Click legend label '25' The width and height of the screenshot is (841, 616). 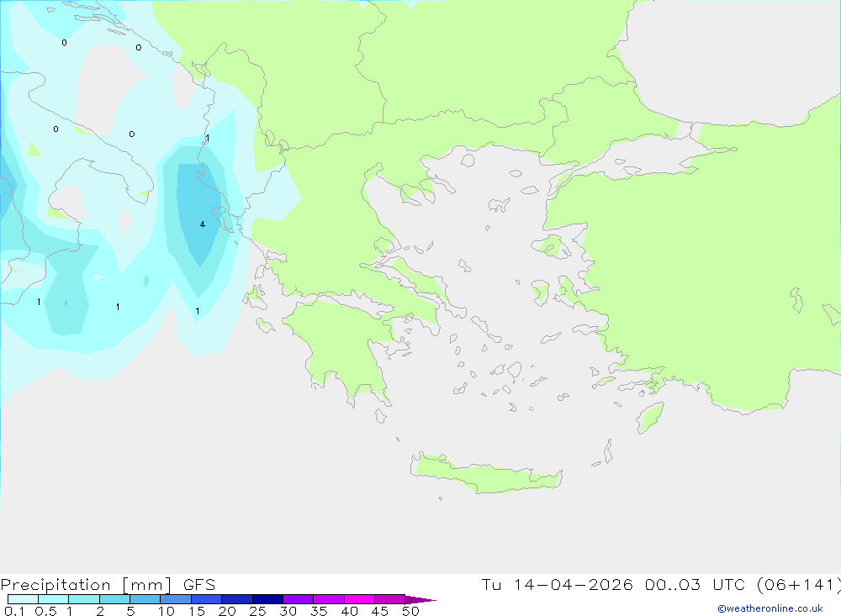point(257,611)
